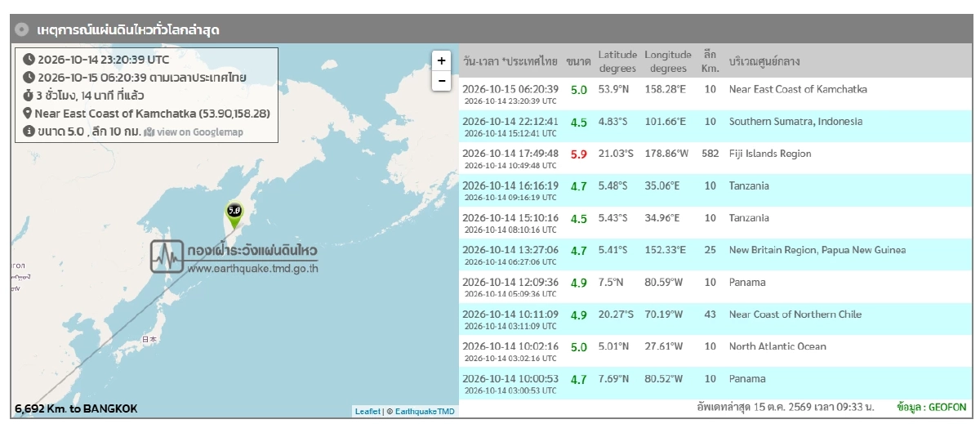Click the info icon beside ขนาด 5.0
Screen dimensions: 980x424
(29, 131)
